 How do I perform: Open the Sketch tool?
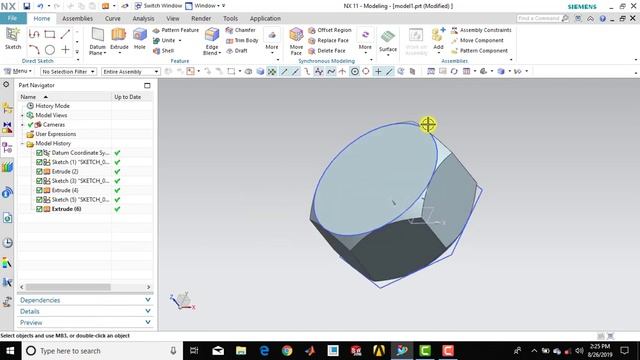13,39
